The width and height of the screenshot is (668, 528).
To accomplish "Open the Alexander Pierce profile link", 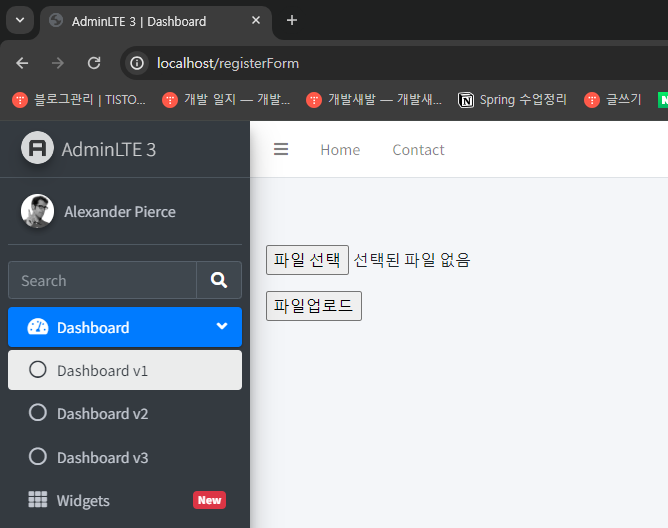I will 120,212.
